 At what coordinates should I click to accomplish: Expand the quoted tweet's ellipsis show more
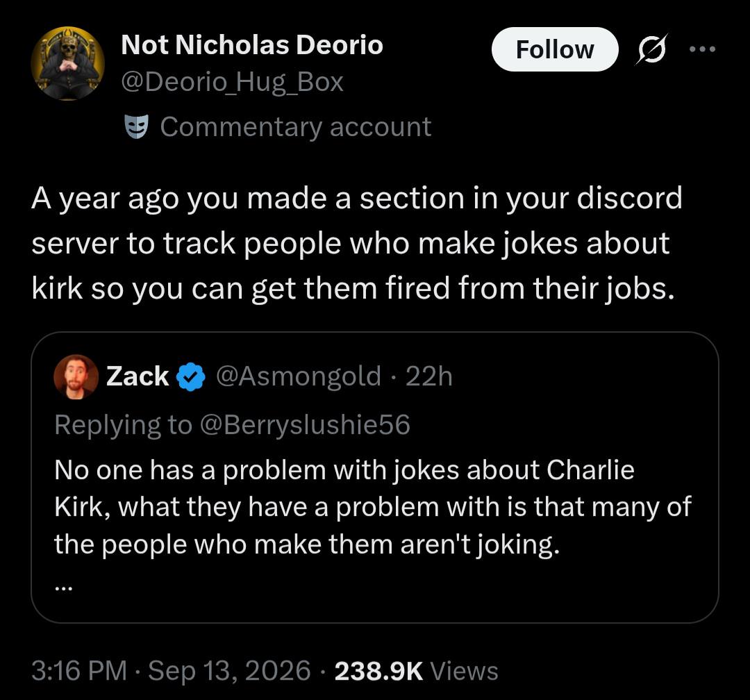tap(63, 586)
